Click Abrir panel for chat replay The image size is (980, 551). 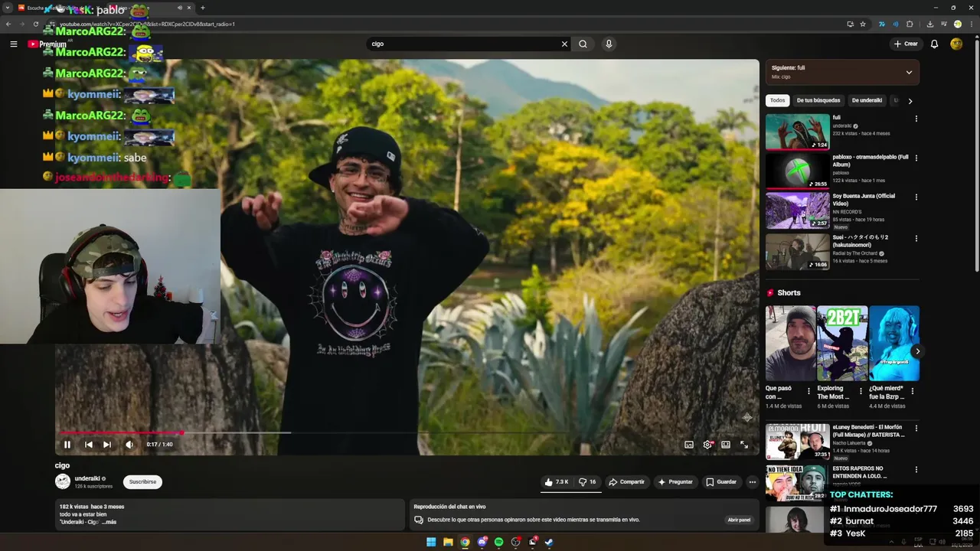pyautogui.click(x=739, y=520)
